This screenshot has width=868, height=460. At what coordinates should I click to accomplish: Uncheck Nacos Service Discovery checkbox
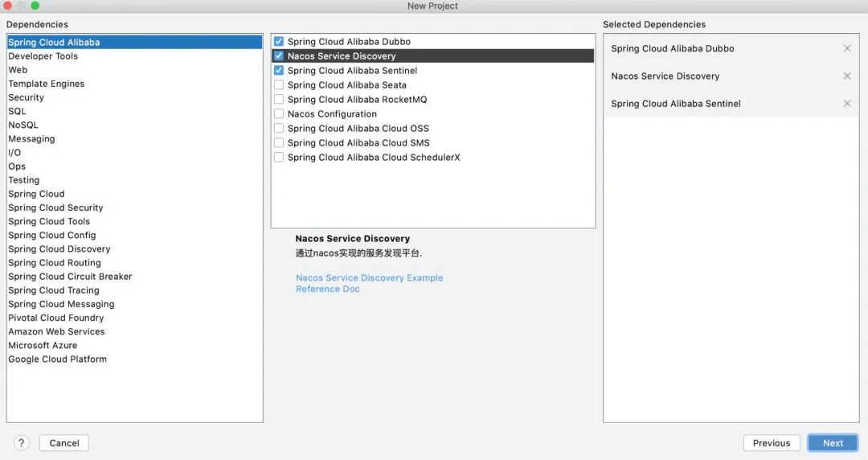coord(279,56)
